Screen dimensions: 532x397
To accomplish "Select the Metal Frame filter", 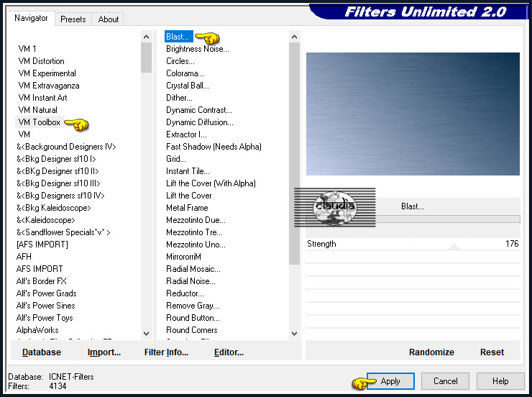I will [187, 208].
